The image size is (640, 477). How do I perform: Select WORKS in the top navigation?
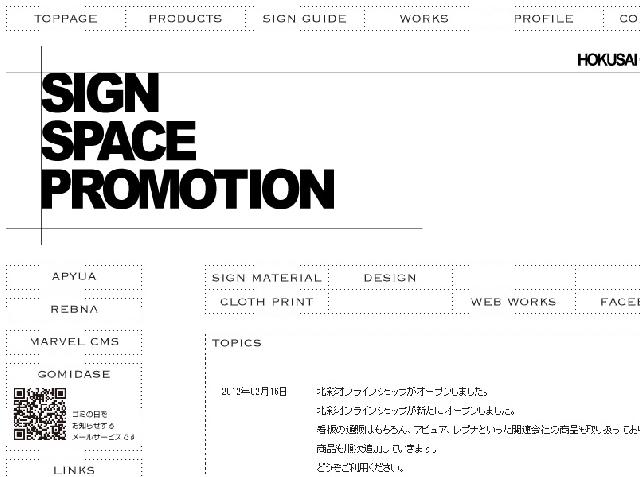tap(424, 19)
